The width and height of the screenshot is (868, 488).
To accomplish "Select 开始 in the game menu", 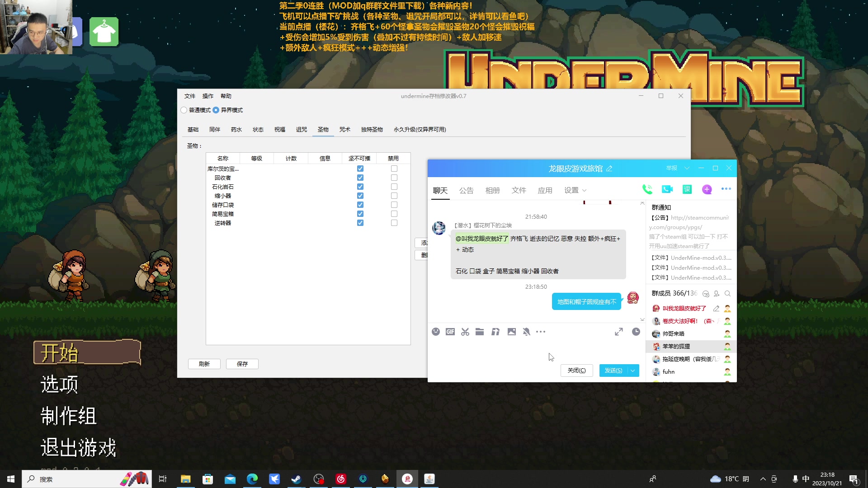I will coord(87,352).
